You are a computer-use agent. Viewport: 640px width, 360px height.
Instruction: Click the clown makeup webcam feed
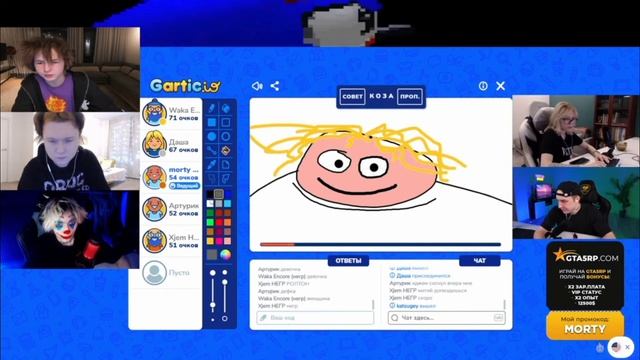[x=69, y=229]
